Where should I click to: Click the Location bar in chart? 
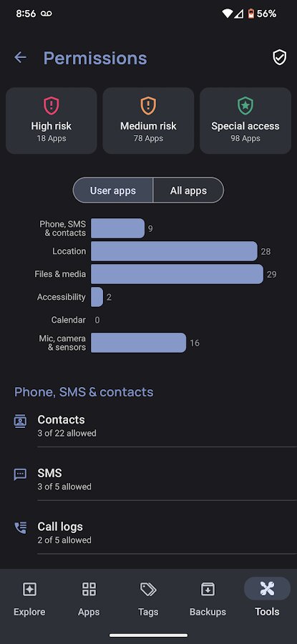(x=174, y=251)
